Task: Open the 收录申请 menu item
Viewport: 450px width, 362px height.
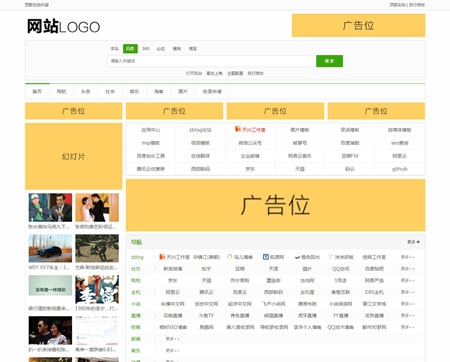Action: click(x=212, y=91)
